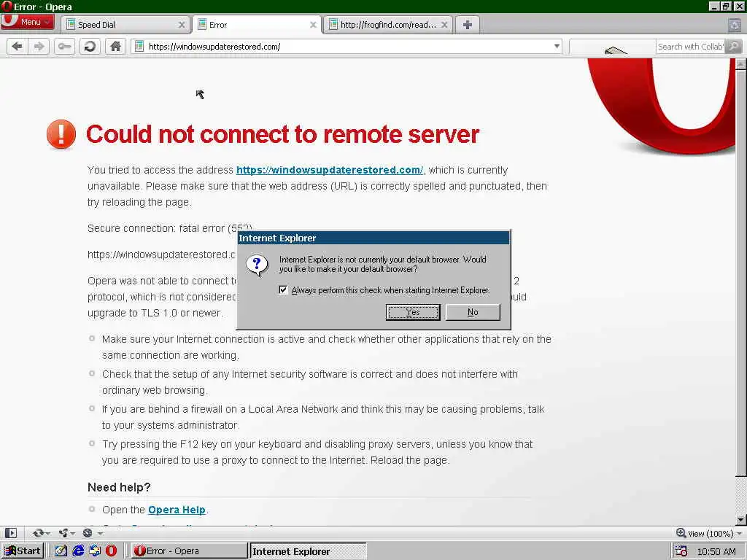Screen dimensions: 747x560
Task: Focus the windowsupdaterestored.com address field
Action: coord(348,46)
